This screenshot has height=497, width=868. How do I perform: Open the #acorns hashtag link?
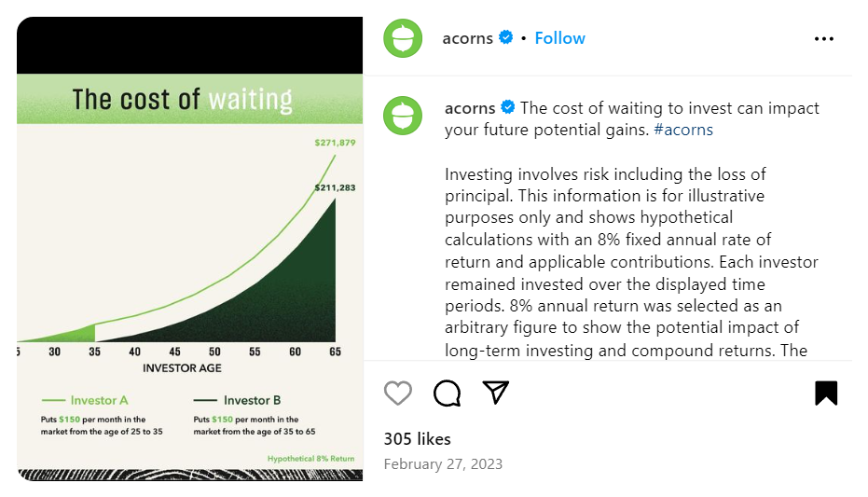pyautogui.click(x=683, y=130)
